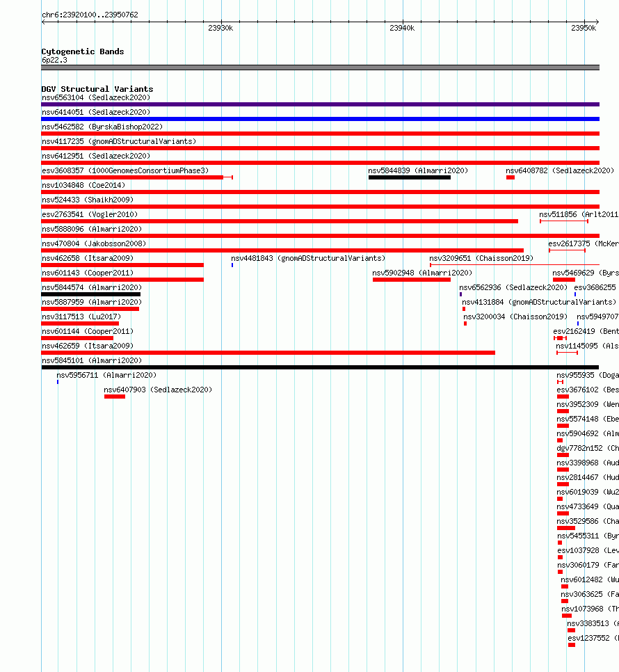Click nsv4733649 variant label
The image size is (619, 672).
(588, 506)
